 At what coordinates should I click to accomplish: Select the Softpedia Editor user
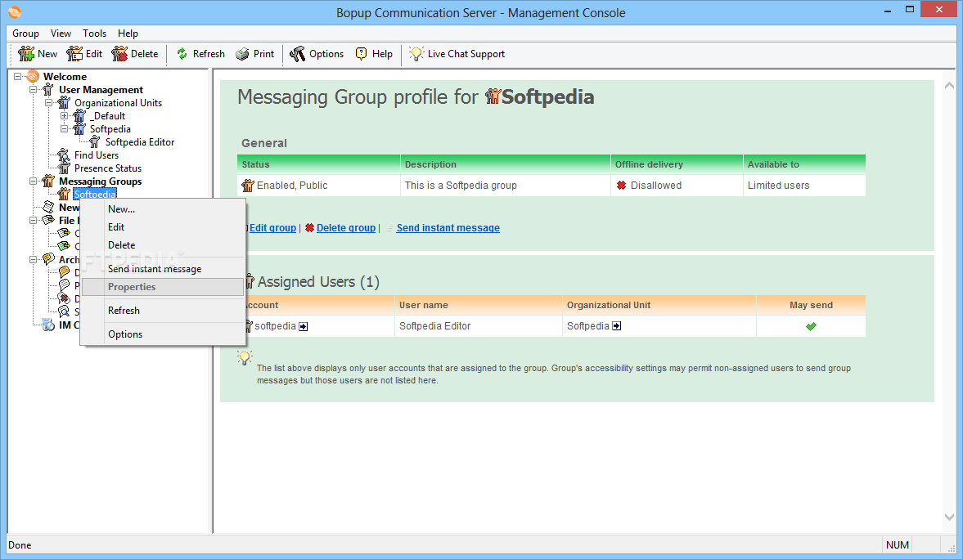point(139,142)
